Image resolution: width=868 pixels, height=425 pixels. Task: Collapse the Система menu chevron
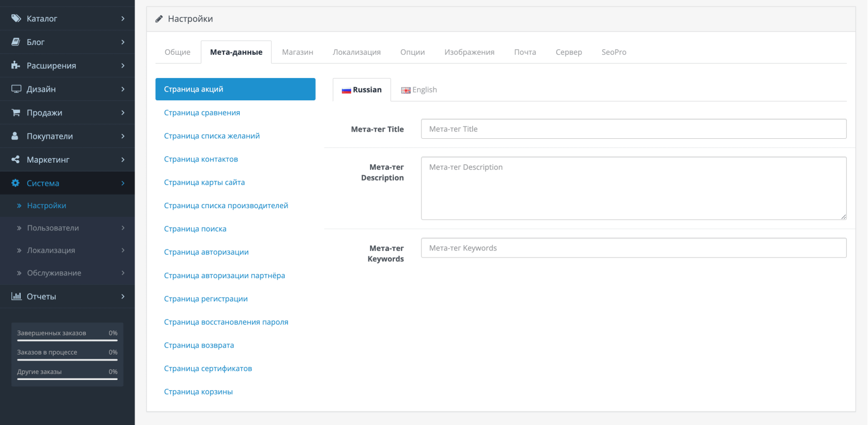pos(123,183)
